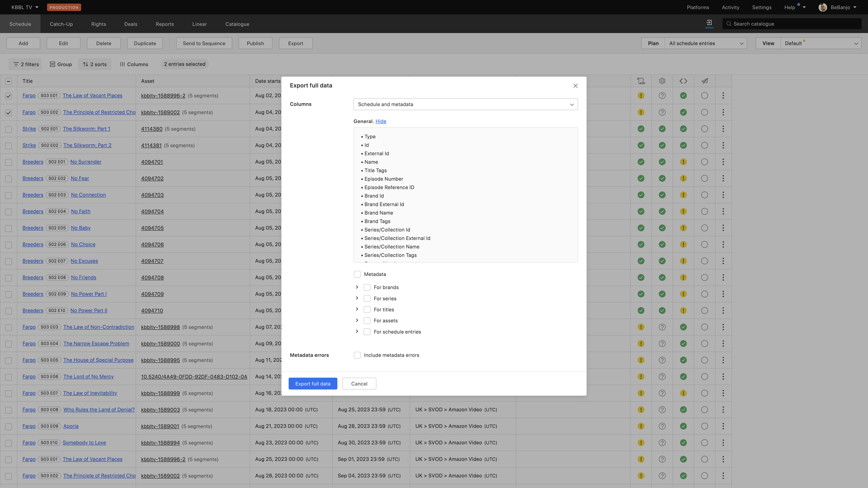
Task: Click the paper plane publish column icon
Action: (704, 81)
